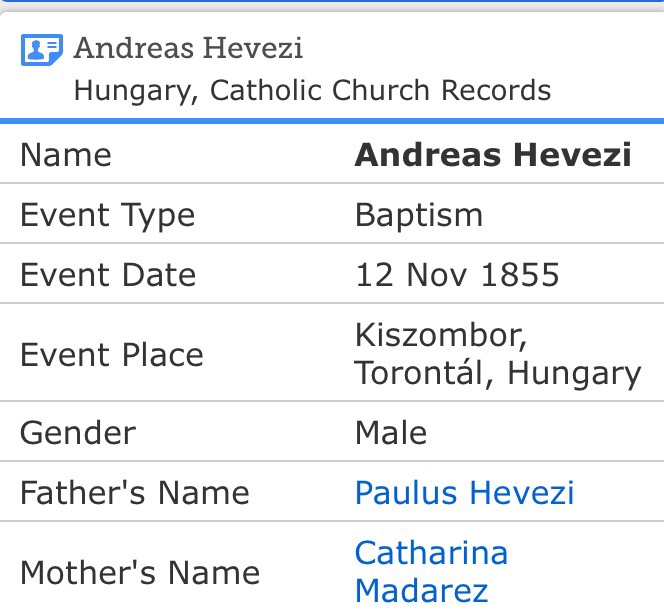The image size is (664, 612).
Task: Click the bold Andreas Hevezi name value
Action: pyautogui.click(x=493, y=155)
